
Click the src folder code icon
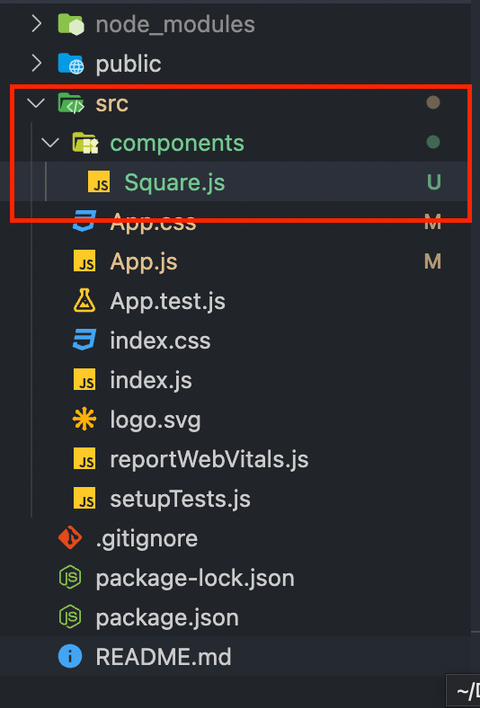(71, 103)
